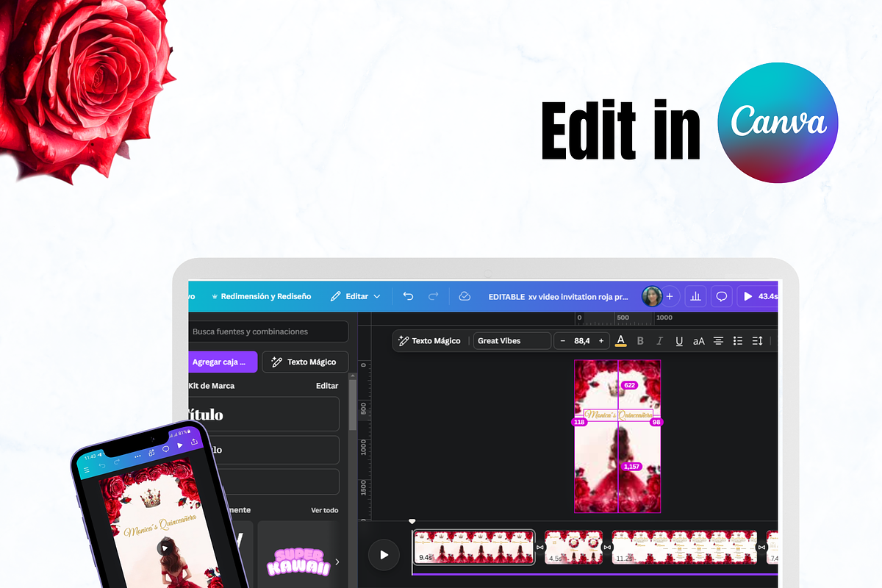This screenshot has height=588, width=882.
Task: Toggle bold formatting
Action: point(640,340)
